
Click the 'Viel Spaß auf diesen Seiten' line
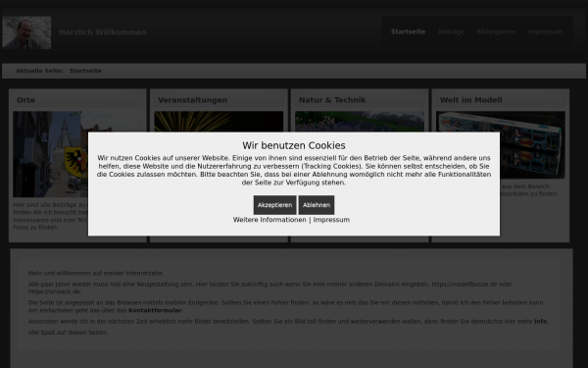click(x=69, y=333)
